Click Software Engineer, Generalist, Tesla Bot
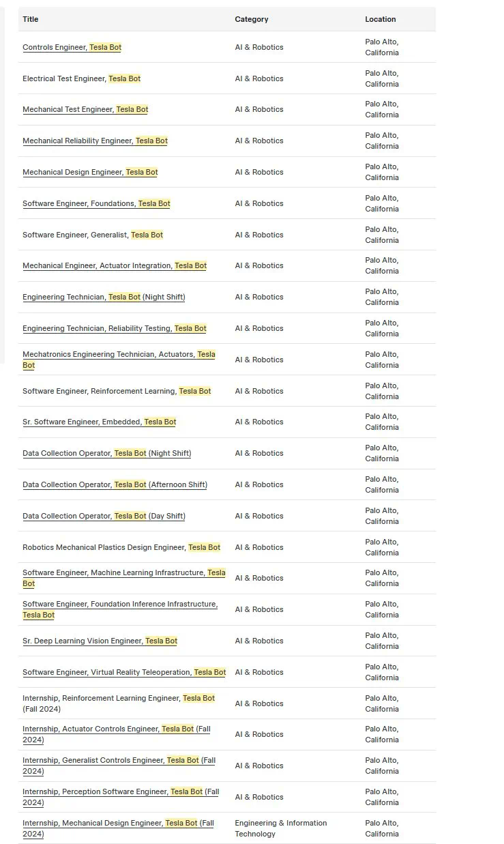Viewport: 504px width, 844px height. (93, 235)
